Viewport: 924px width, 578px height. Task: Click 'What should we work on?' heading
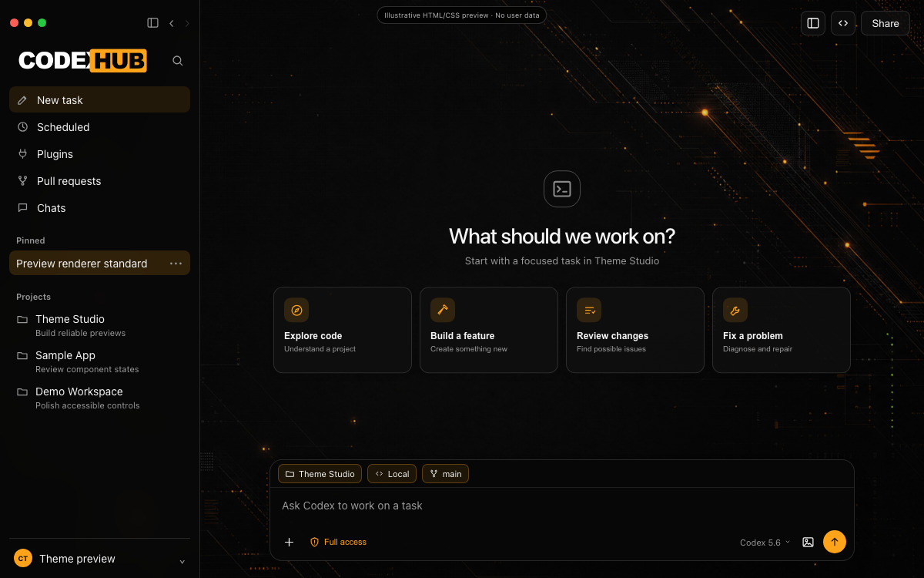point(562,236)
